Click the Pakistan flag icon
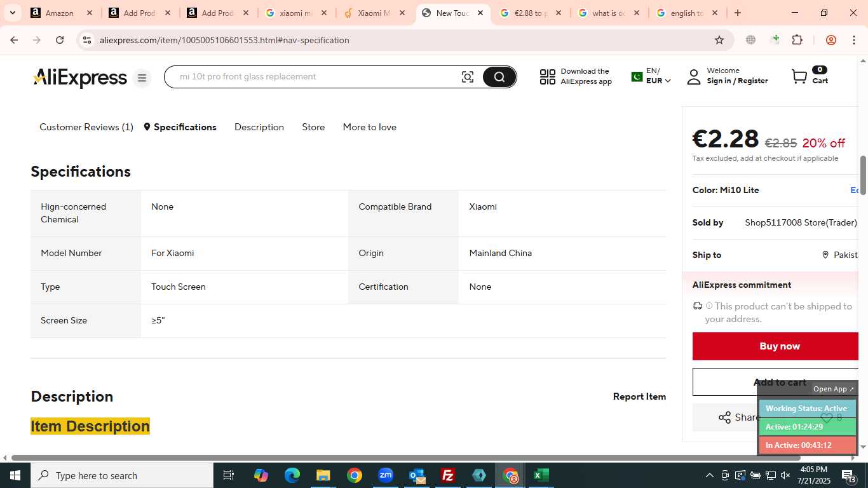 637,77
